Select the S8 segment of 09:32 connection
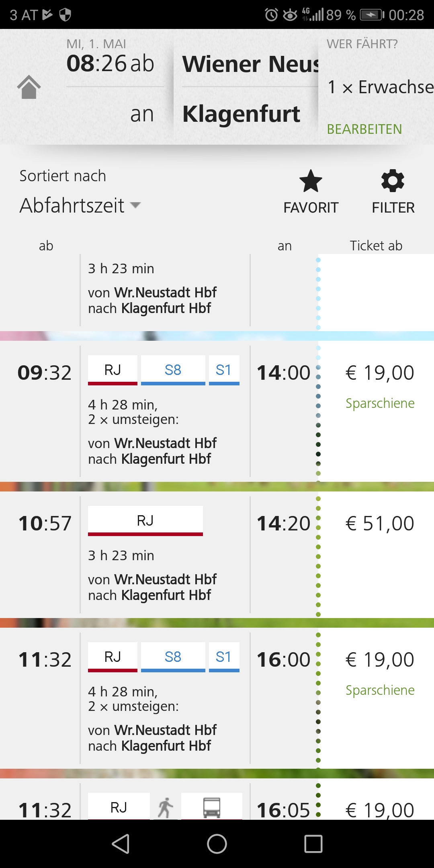This screenshot has width=434, height=868. tap(173, 370)
